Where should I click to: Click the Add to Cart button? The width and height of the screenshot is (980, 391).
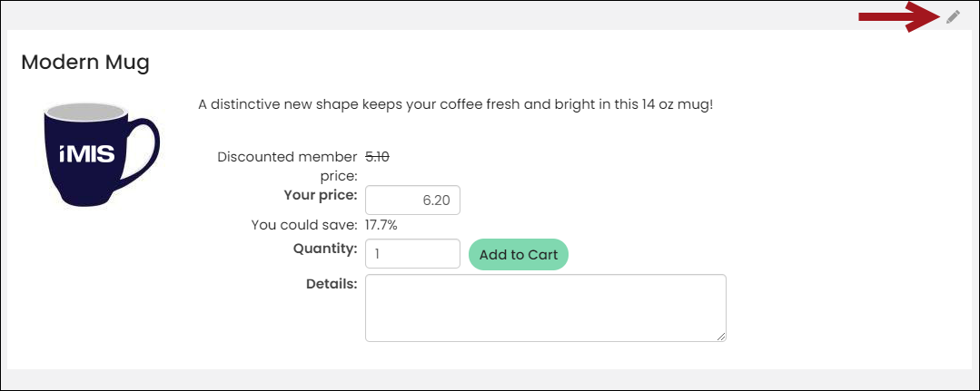(x=518, y=254)
